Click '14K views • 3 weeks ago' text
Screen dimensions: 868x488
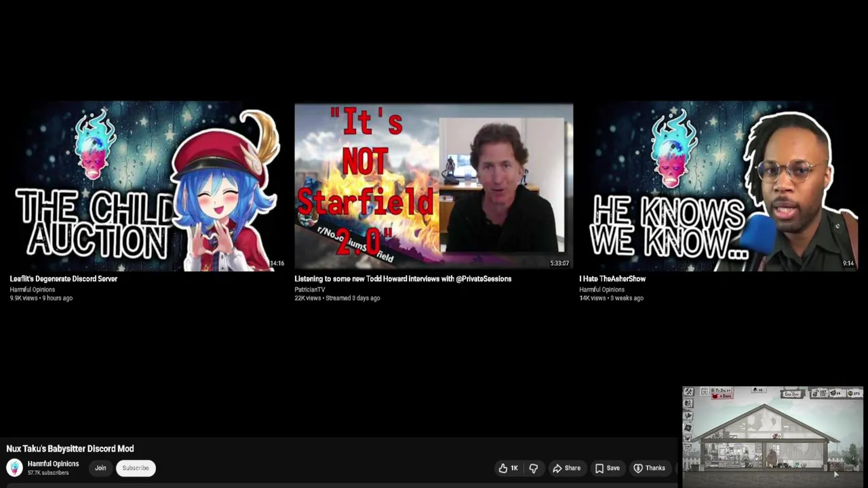coord(611,298)
